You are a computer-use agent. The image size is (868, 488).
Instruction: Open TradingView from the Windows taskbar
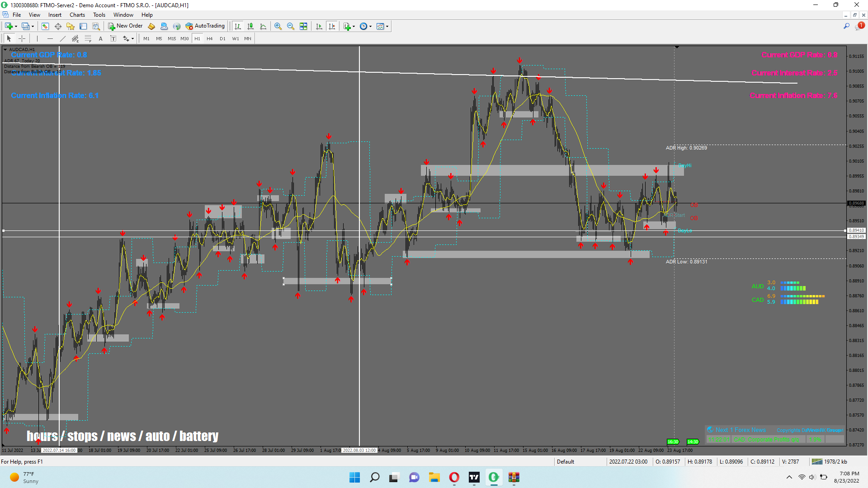[x=474, y=477]
